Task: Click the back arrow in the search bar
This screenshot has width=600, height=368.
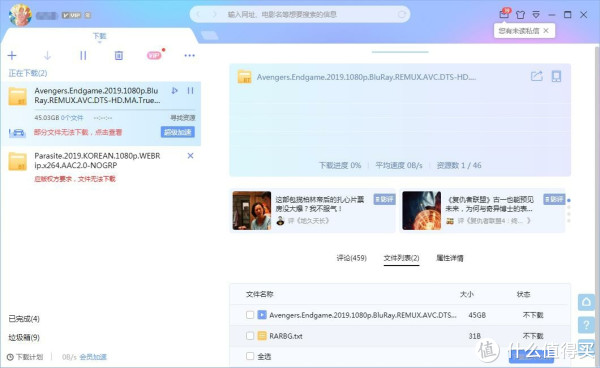Action: 198,15
